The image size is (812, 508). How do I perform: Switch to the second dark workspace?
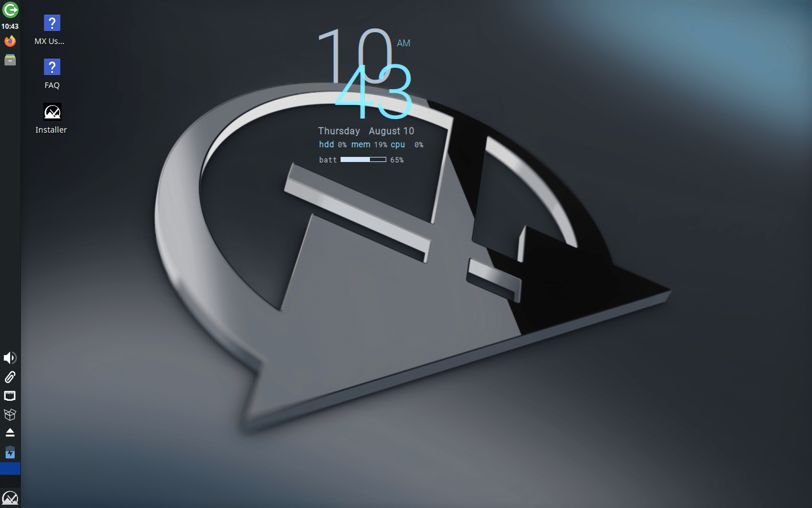(10, 481)
